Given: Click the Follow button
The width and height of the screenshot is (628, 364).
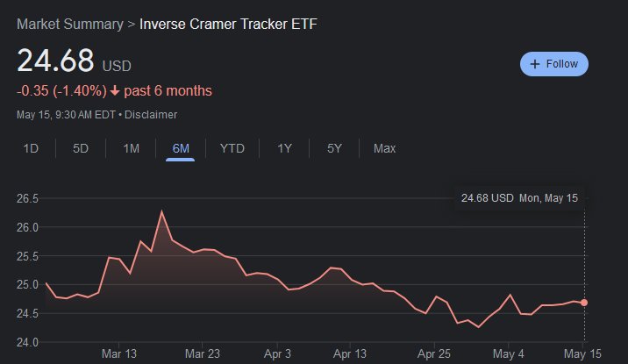Looking at the screenshot, I should (x=554, y=64).
